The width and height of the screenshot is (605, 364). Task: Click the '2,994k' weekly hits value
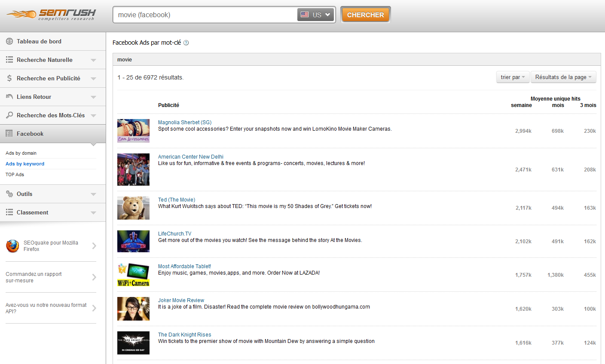(x=523, y=131)
